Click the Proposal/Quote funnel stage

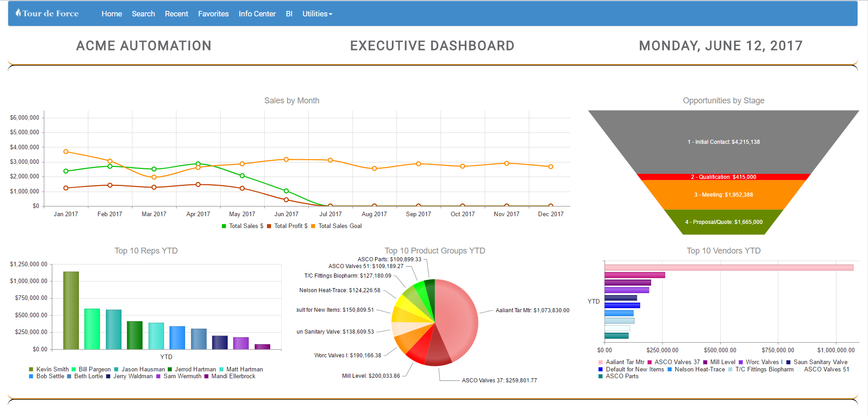[x=724, y=222]
